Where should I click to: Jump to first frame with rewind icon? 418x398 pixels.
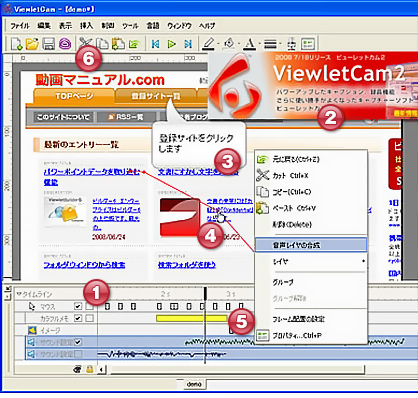click(x=155, y=44)
